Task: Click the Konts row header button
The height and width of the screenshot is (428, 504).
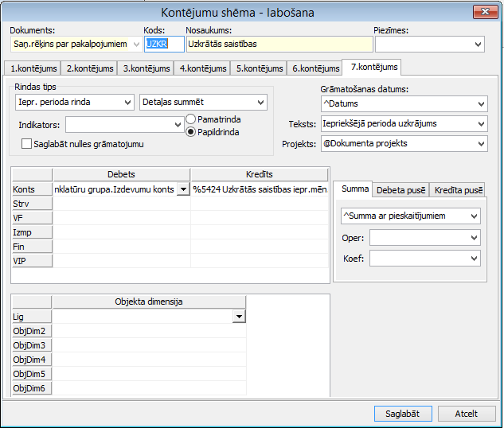Action: pyautogui.click(x=32, y=189)
